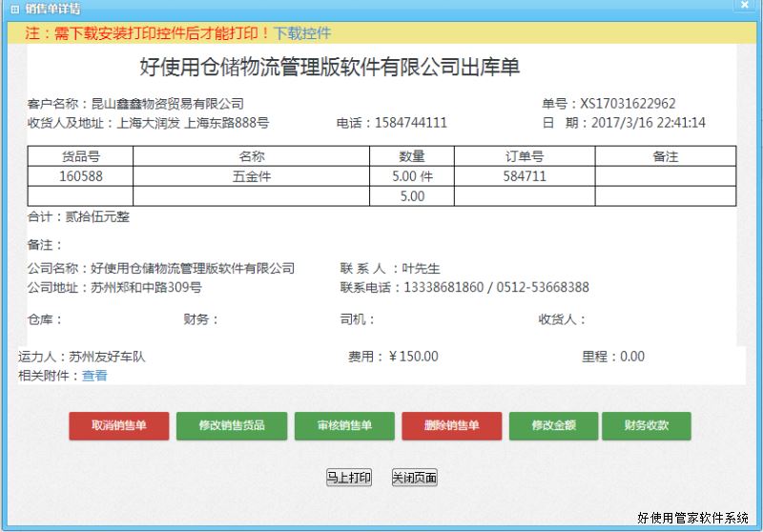Click the 出库单 document title heading

[x=329, y=68]
